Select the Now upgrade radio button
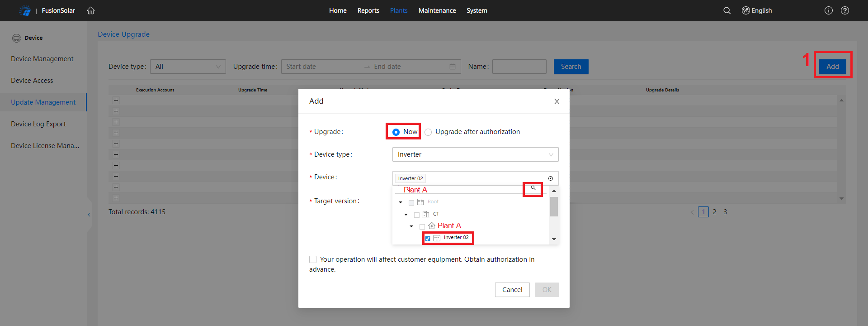 click(396, 132)
